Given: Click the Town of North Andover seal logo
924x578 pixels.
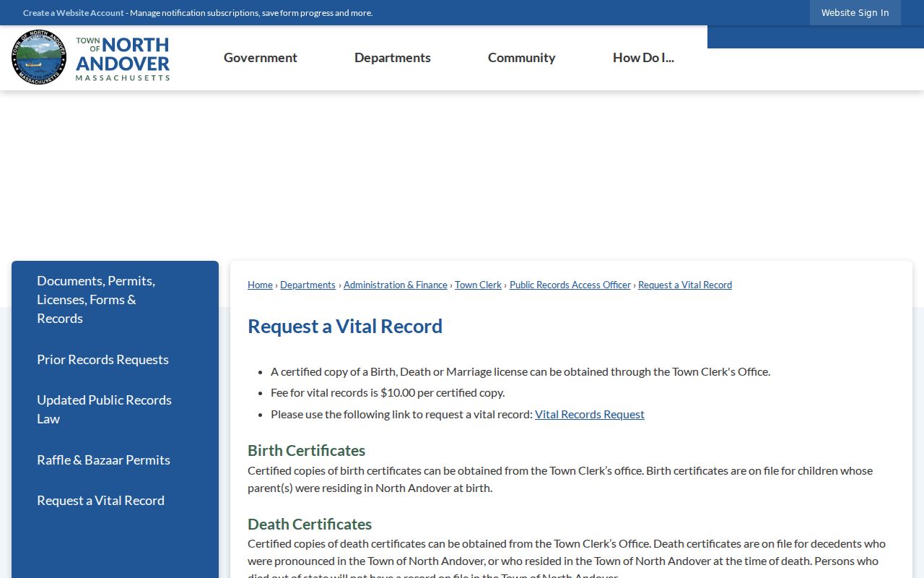Looking at the screenshot, I should point(39,57).
